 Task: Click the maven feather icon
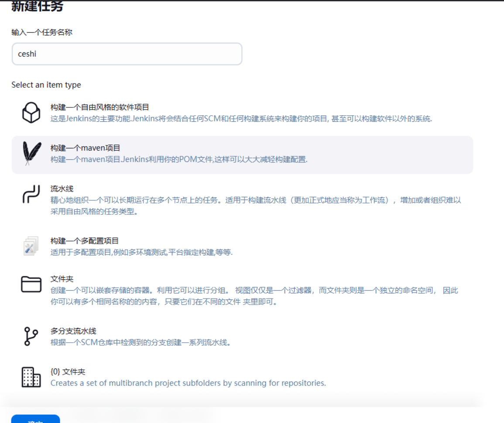point(31,153)
